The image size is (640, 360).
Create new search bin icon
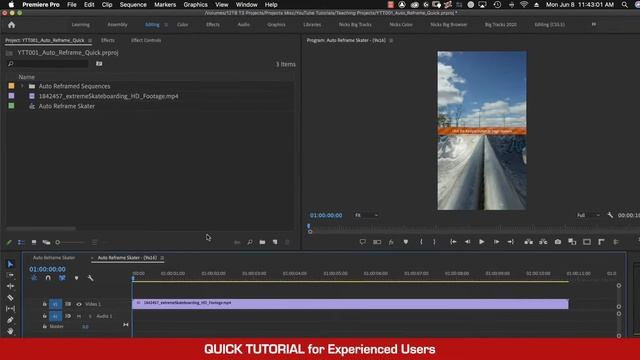pyautogui.click(x=99, y=64)
